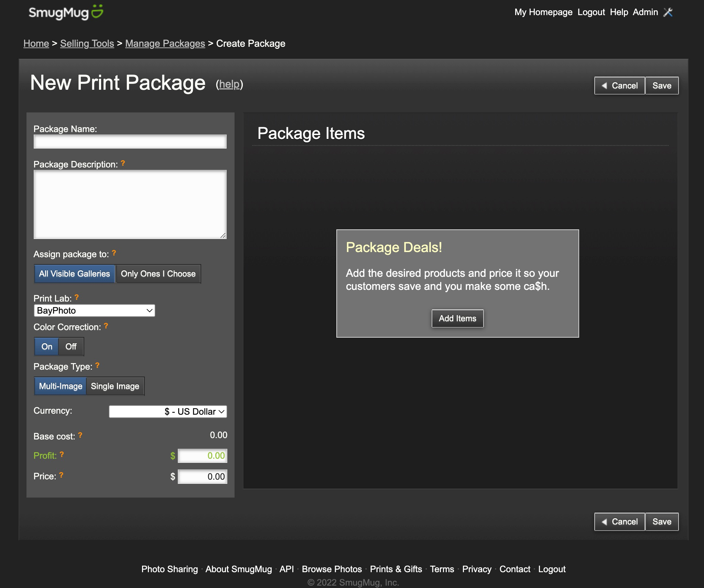
Task: Open the help link beside New Print Package
Action: (x=229, y=84)
